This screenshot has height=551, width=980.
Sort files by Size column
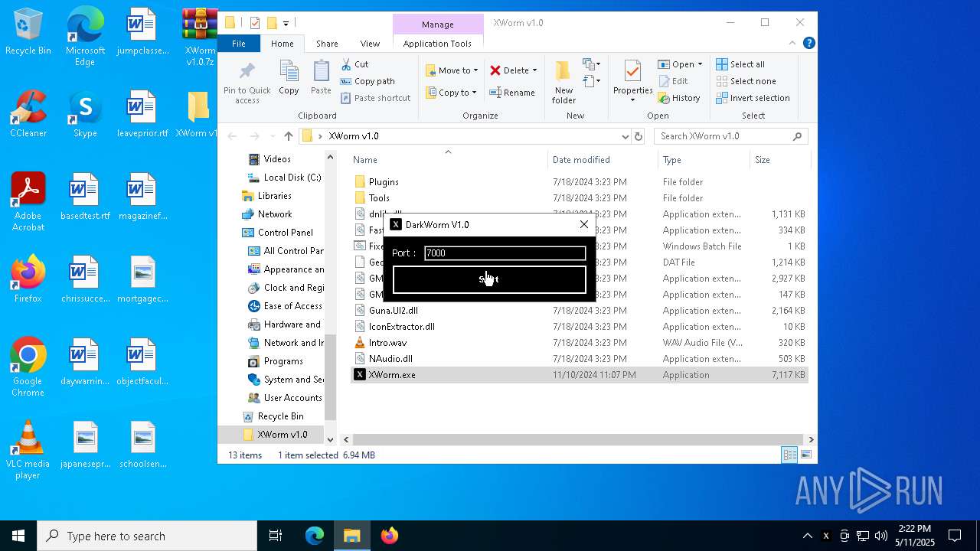point(779,159)
